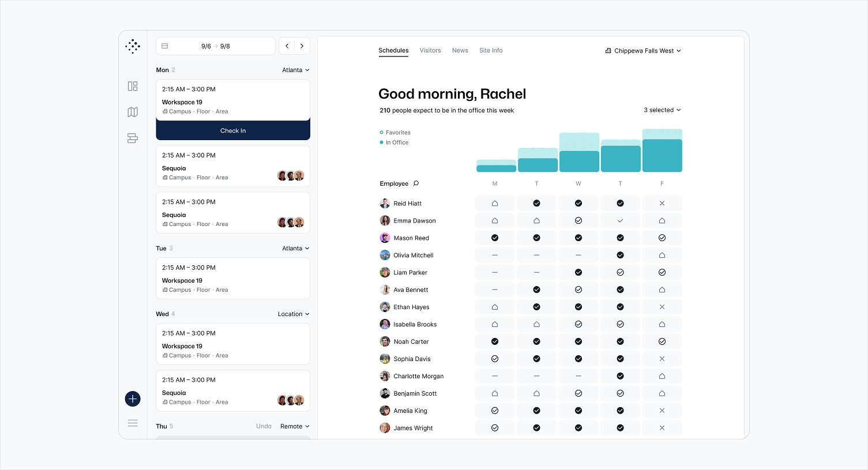Toggle Liam Parker's Friday check status
Image resolution: width=868 pixels, height=470 pixels.
(662, 272)
